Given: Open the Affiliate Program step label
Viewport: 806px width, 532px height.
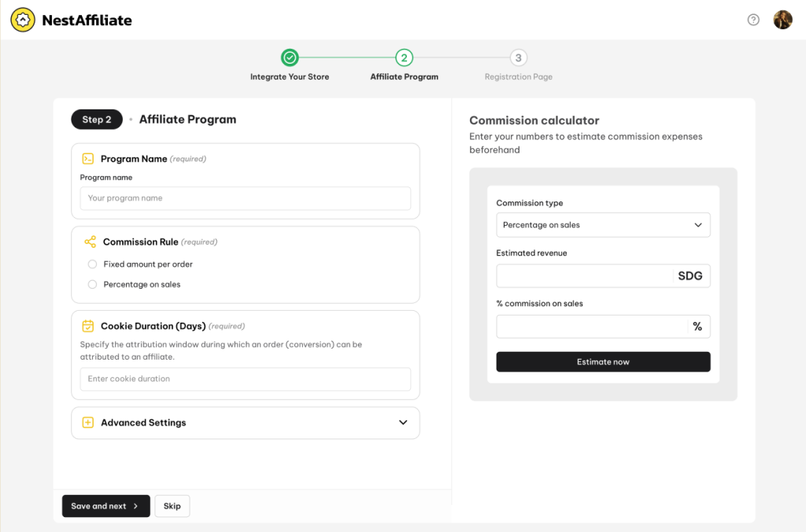Looking at the screenshot, I should click(x=404, y=76).
